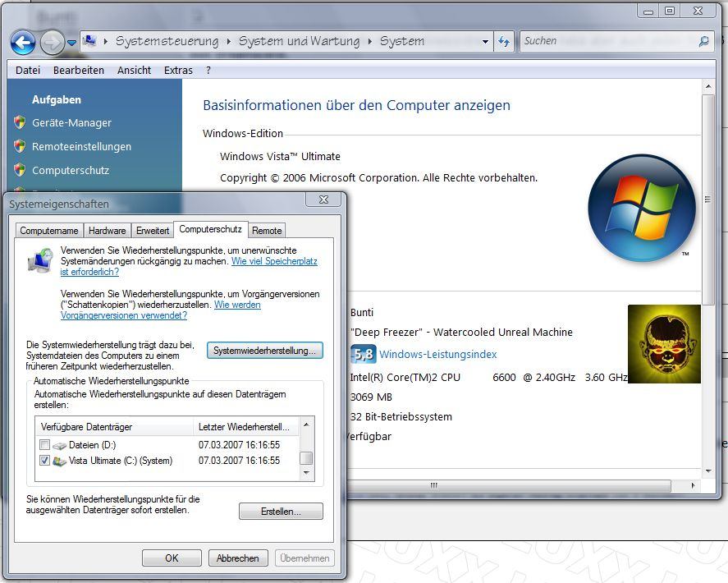Open Remoteeinstellungen in the Aufgaben pane
728x583 pixels.
coord(82,146)
